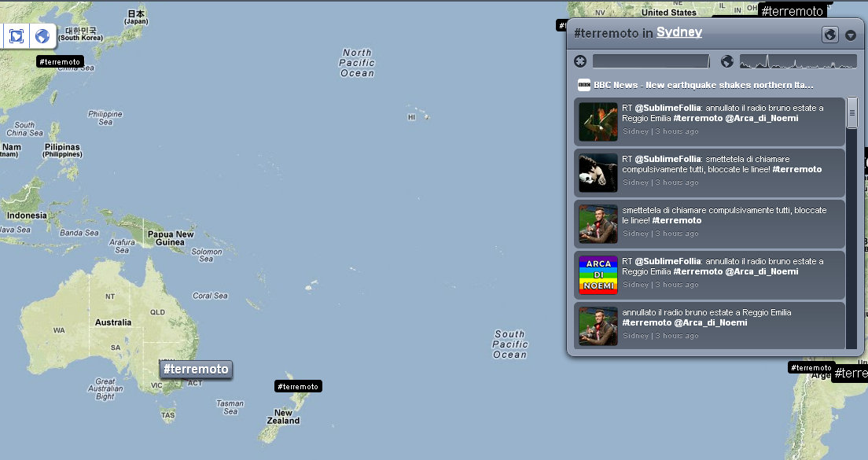Click @Arca_di_Noemi in the last tweet
Viewport: 868px width, 460px height.
[711, 322]
